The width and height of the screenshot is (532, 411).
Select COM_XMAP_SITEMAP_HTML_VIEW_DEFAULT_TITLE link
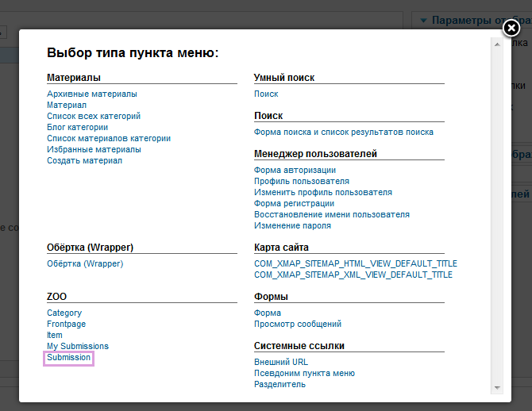[355, 263]
